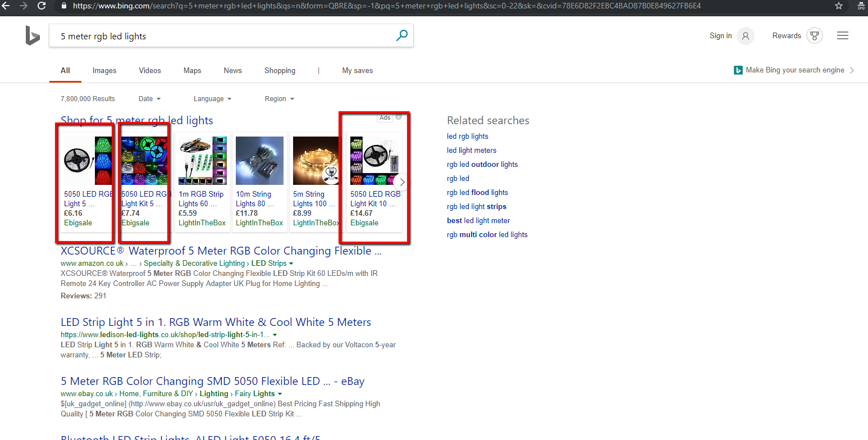Click the 5m String Lights product image
The image size is (868, 440).
pos(317,161)
